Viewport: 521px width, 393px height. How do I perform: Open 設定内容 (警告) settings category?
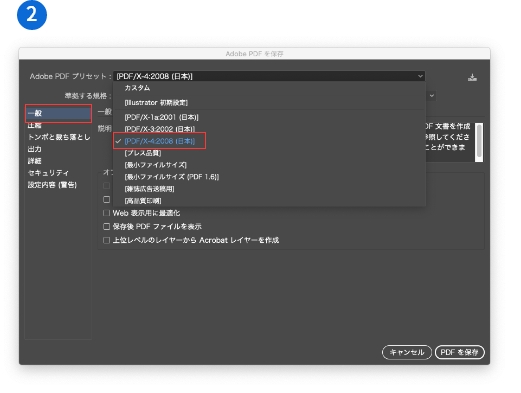click(x=52, y=185)
